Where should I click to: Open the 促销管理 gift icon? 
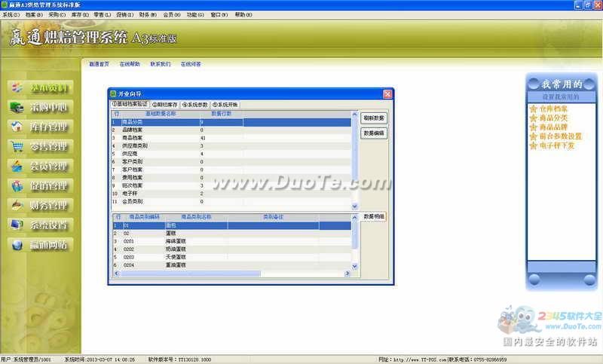[x=17, y=186]
